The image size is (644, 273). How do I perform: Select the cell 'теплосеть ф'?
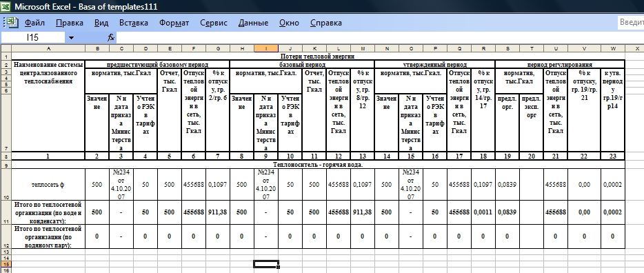pos(48,185)
